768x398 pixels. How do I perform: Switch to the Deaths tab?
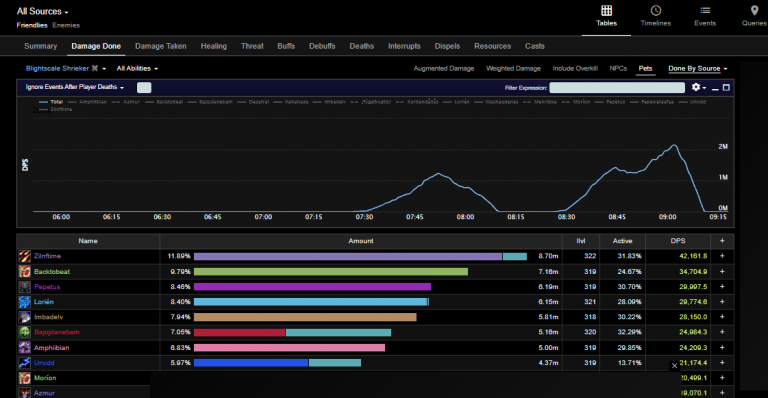[x=361, y=46]
